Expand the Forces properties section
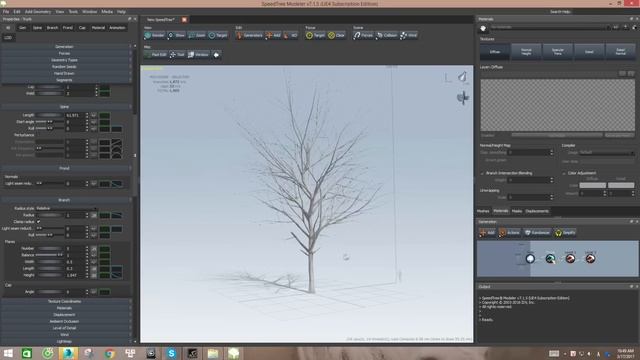Screen dimensions: 640x360 (64, 53)
